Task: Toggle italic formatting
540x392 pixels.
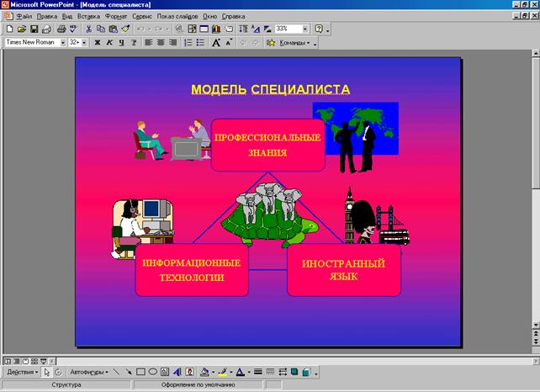Action: 109,43
